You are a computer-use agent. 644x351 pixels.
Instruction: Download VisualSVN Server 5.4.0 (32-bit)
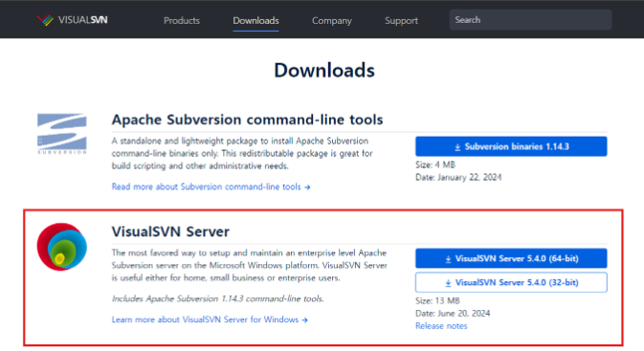(x=511, y=282)
